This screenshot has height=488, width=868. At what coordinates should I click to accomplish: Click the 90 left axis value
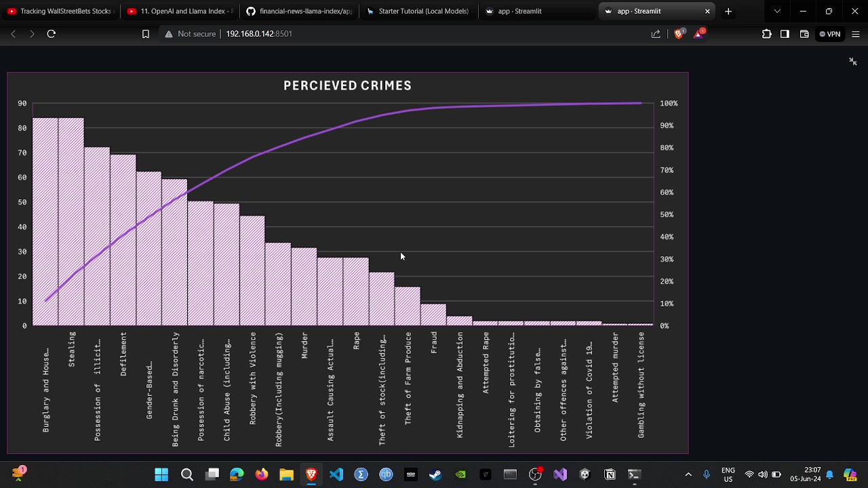22,104
